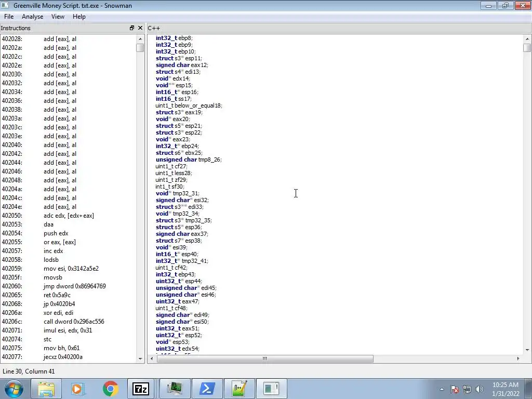The image size is (532, 399).
Task: Open Google Chrome from taskbar
Action: click(110, 389)
